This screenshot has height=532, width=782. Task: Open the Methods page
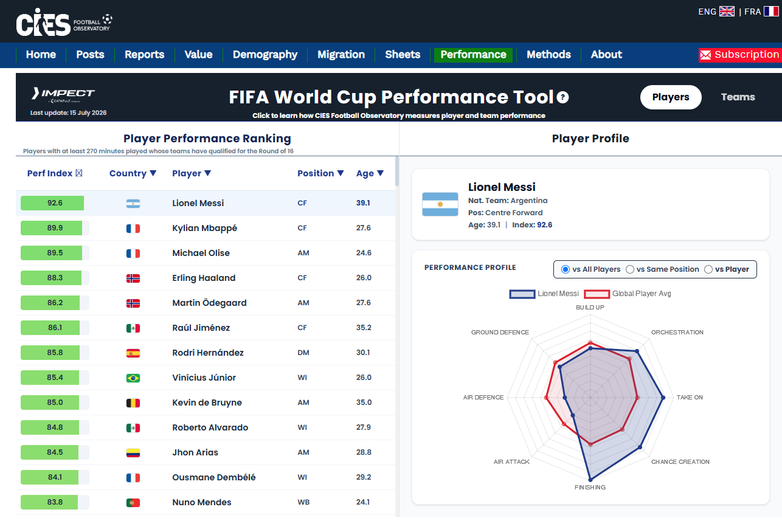click(548, 55)
